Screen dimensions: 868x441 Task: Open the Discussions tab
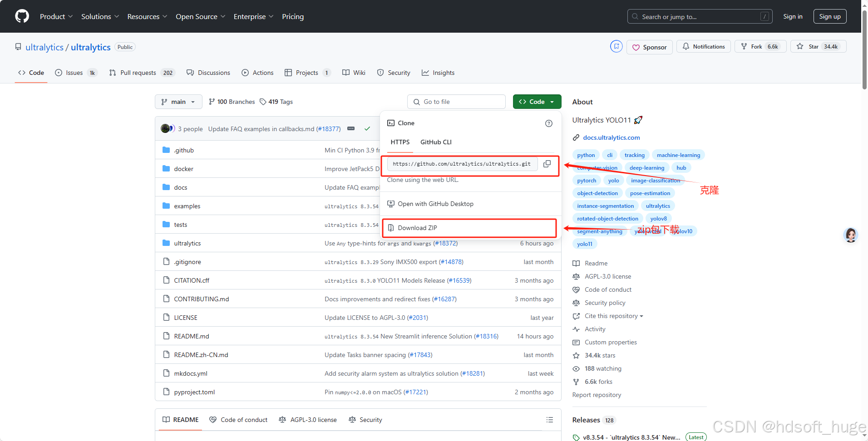point(208,73)
